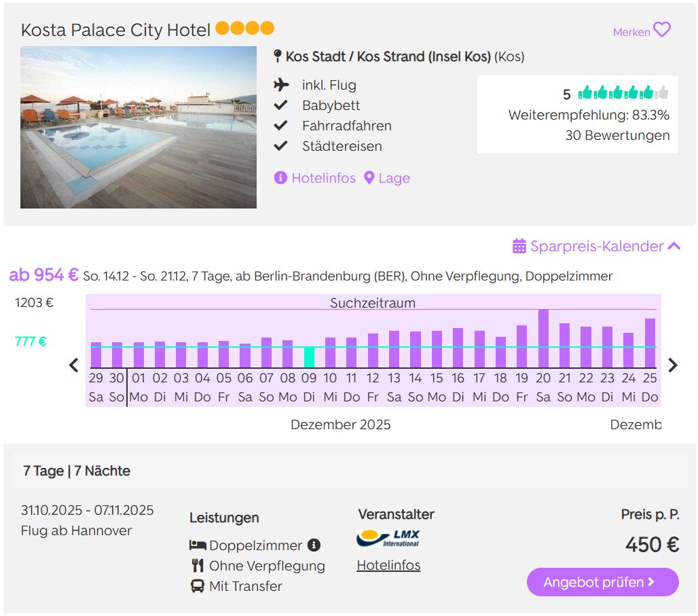Go to previous dates in price calendar
This screenshot has width=698, height=616.
click(x=74, y=365)
